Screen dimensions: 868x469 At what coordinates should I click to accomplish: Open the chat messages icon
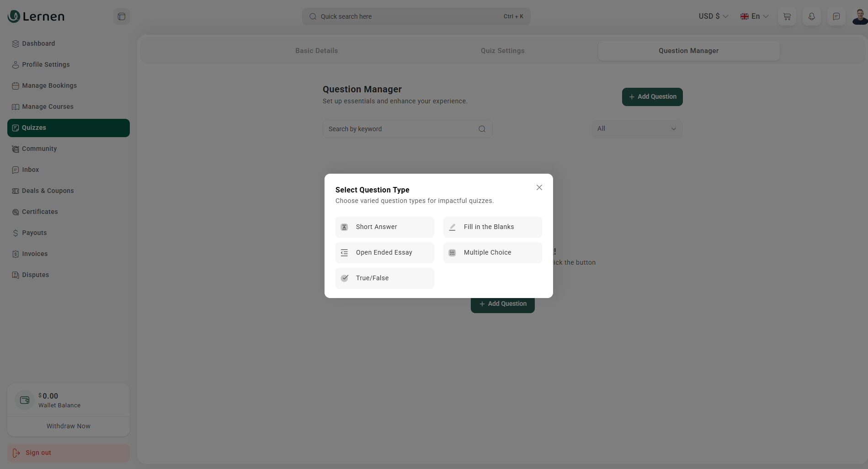pyautogui.click(x=836, y=16)
